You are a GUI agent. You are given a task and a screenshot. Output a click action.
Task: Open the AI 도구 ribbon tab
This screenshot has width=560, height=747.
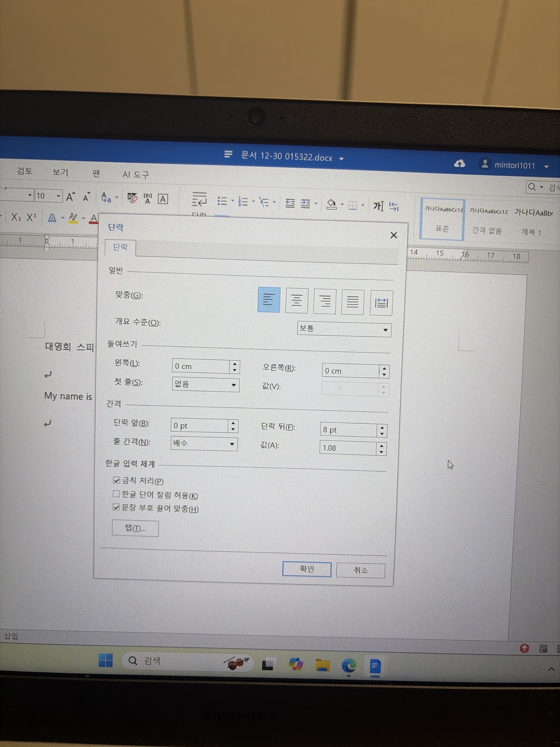coord(135,175)
